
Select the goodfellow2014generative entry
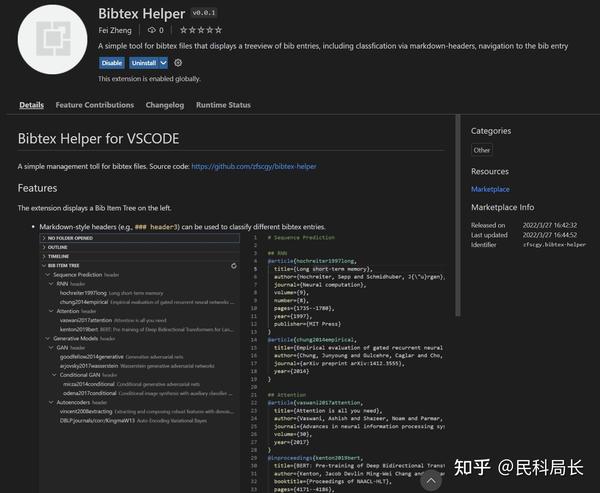click(x=140, y=357)
